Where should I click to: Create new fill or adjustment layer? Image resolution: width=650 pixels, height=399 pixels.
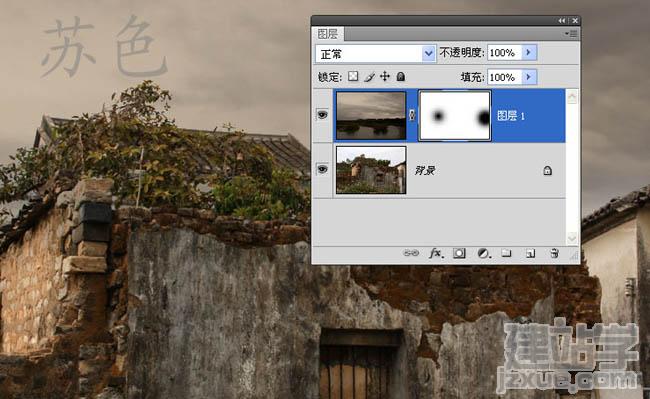coord(483,253)
